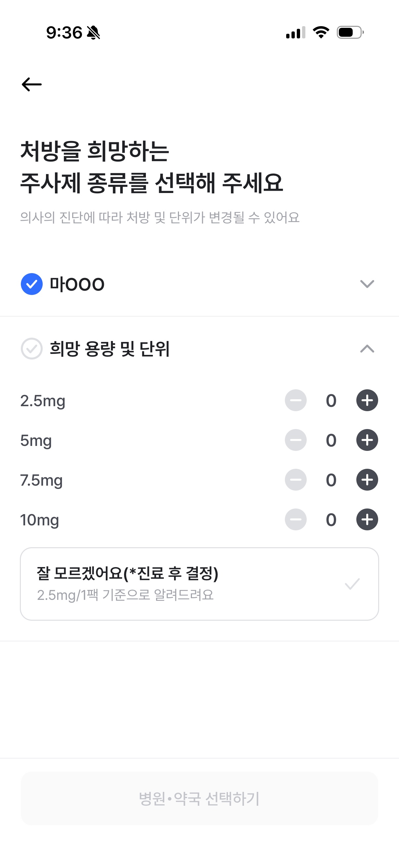Uncheck the blue 마OOO checkmark
This screenshot has height=868, width=399.
click(32, 284)
